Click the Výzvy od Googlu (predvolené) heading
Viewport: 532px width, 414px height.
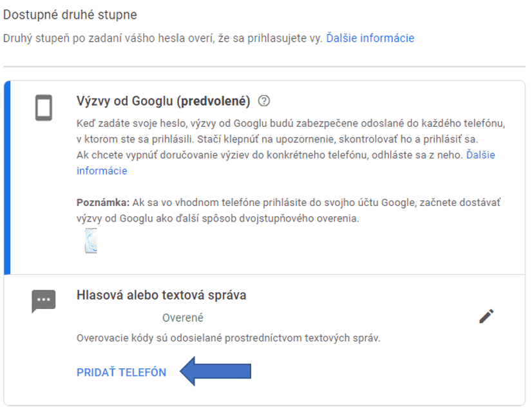coord(163,101)
